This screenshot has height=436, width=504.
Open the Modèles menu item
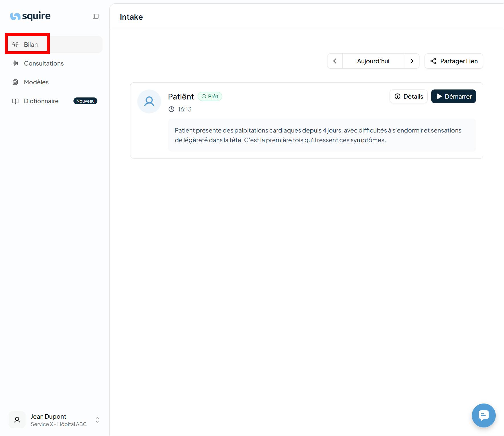(x=36, y=82)
